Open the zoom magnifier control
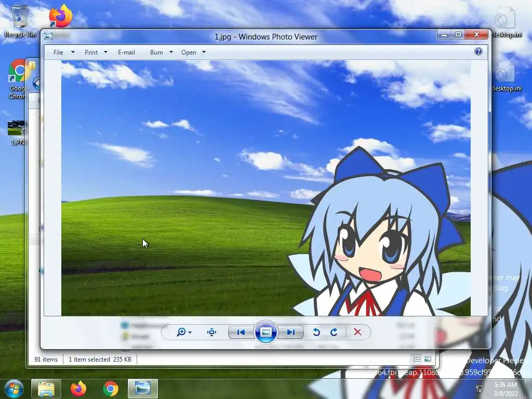This screenshot has width=532, height=399. click(181, 332)
